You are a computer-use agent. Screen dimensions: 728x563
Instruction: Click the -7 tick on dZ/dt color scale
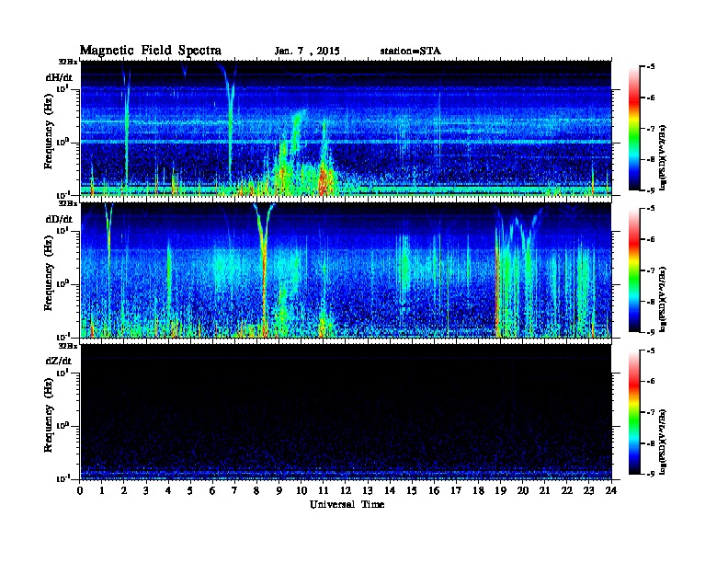(x=650, y=412)
